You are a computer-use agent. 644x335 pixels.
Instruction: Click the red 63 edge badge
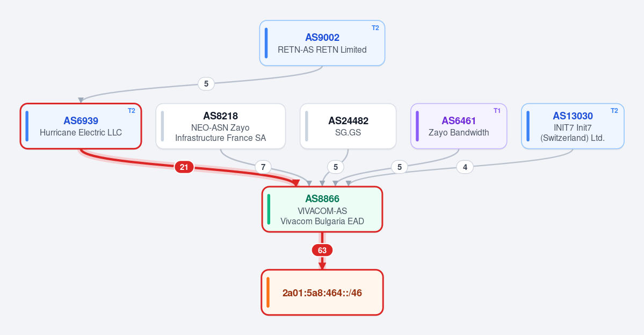tap(322, 251)
